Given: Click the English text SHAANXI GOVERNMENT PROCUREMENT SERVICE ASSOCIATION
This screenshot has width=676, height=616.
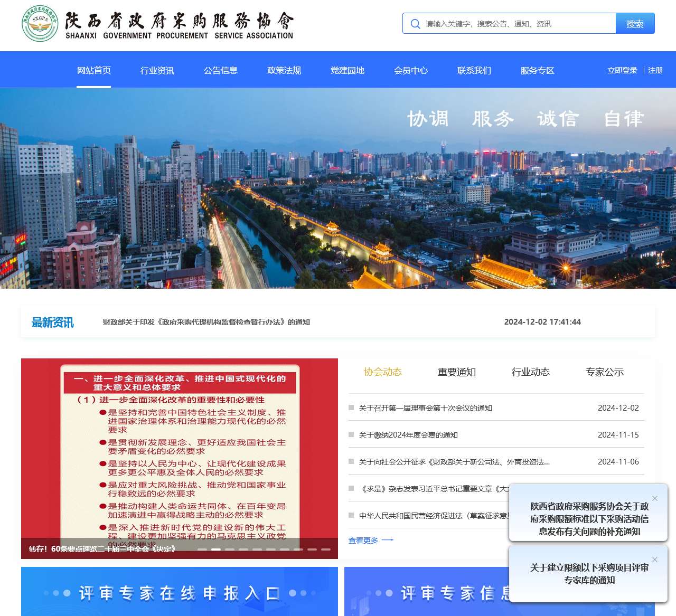Looking at the screenshot, I should pyautogui.click(x=180, y=36).
